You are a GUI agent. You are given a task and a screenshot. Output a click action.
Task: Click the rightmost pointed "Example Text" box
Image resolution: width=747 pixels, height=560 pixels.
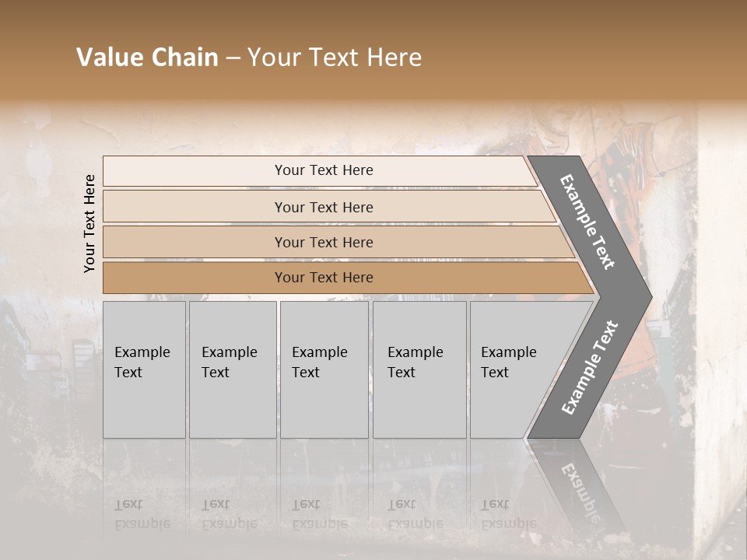pyautogui.click(x=515, y=369)
